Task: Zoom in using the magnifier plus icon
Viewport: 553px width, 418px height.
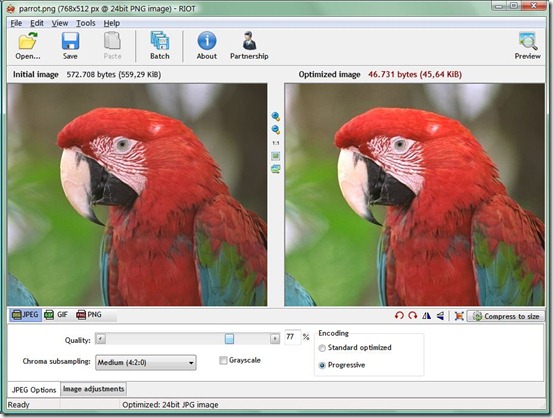Action: (x=276, y=116)
